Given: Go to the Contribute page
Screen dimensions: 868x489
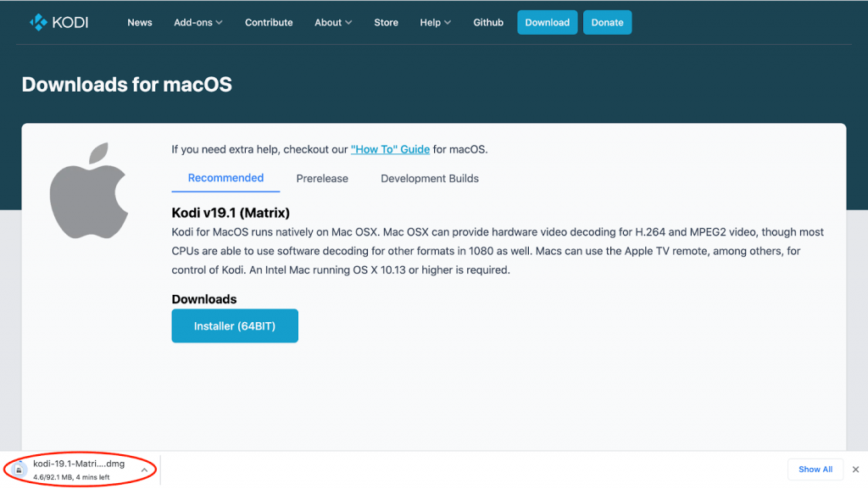Looking at the screenshot, I should point(269,23).
